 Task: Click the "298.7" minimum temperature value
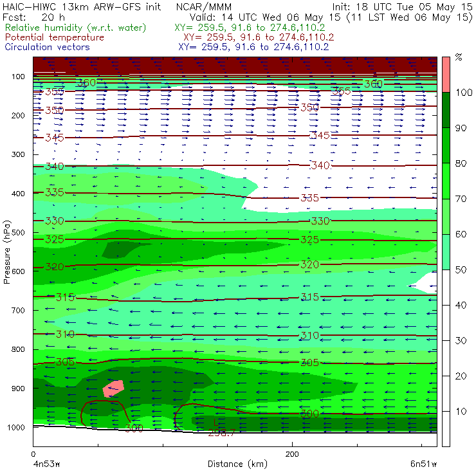click(x=222, y=433)
